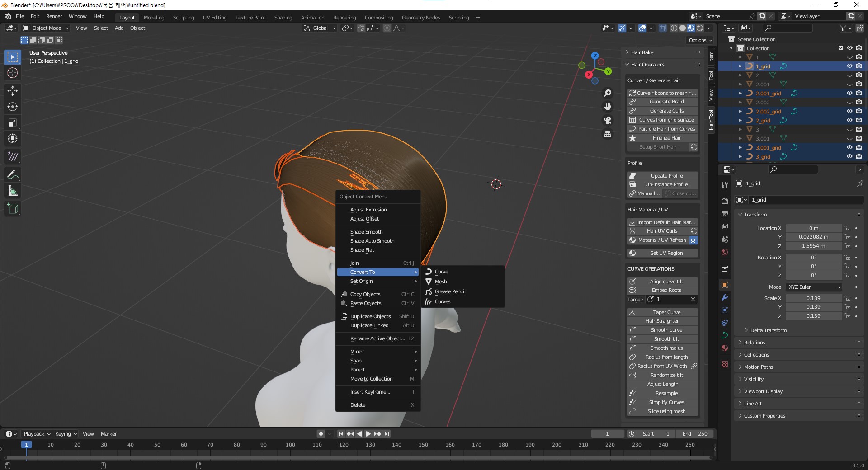Click frame 100 on the timeline

[290, 445]
